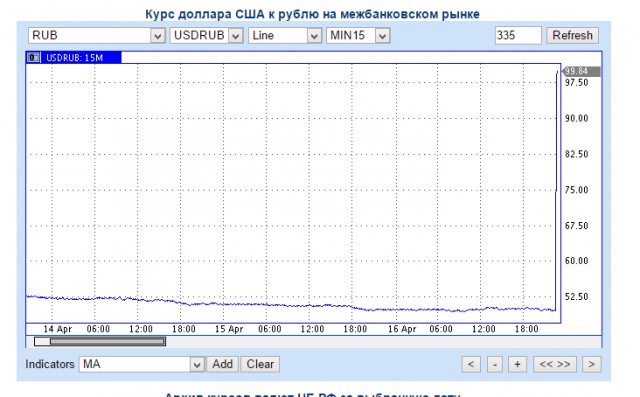Click the 335 bars input field
Viewport: 640px width, 397px height.
[518, 35]
